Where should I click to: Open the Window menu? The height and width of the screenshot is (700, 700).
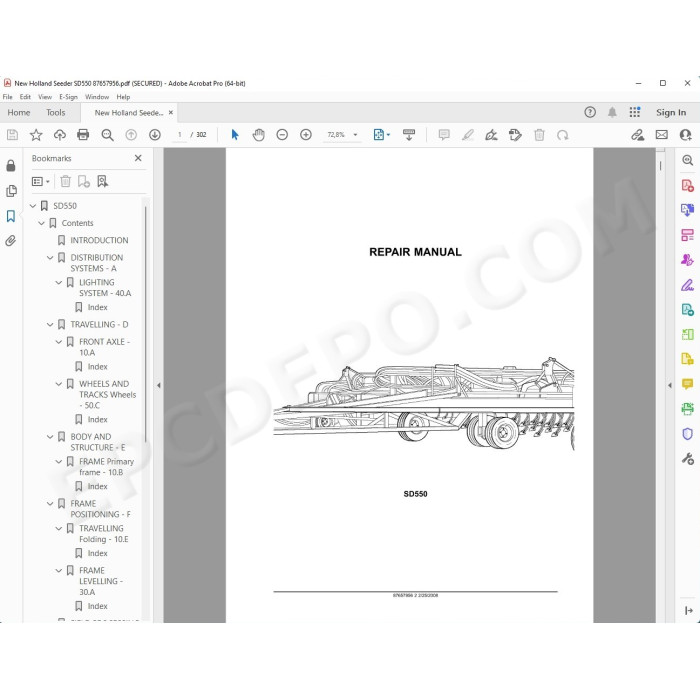pyautogui.click(x=97, y=97)
